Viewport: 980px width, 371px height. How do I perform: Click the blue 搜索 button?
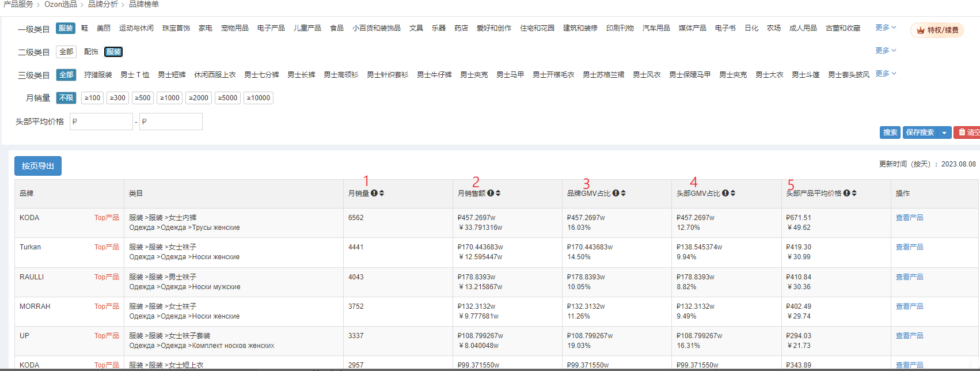[x=890, y=132]
